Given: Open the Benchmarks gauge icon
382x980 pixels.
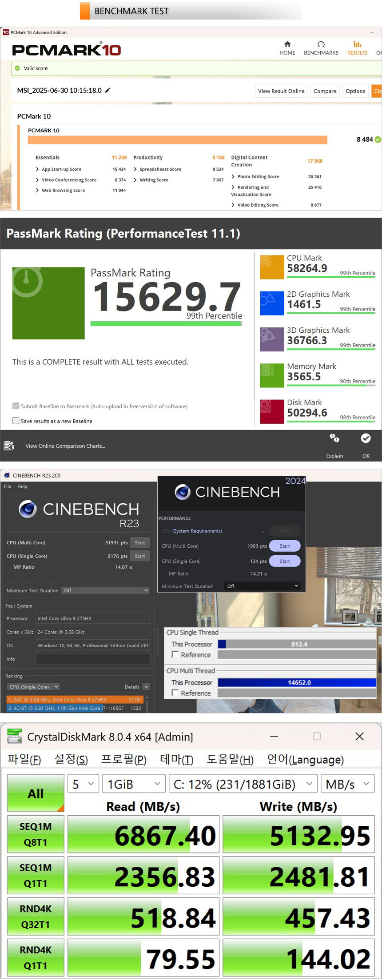Looking at the screenshot, I should click(x=321, y=44).
